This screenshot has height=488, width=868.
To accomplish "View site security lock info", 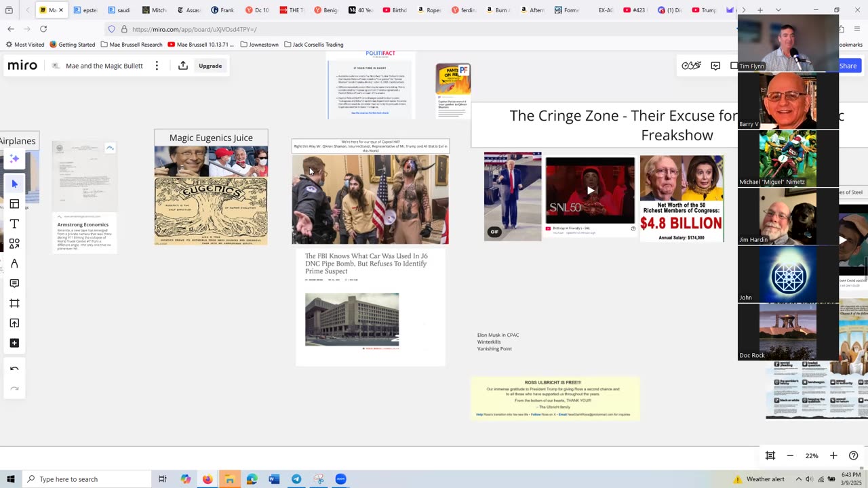I will [124, 29].
